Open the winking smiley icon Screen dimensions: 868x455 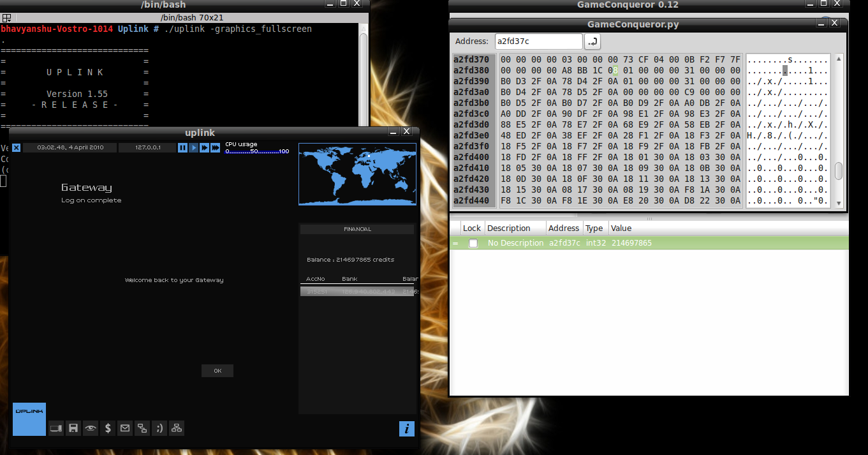tap(159, 428)
